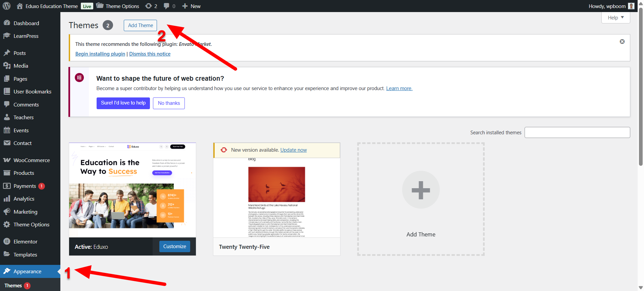Viewport: 644px width, 291px height.
Task: Open the Howdy, wpboom account menu
Action: pyautogui.click(x=611, y=6)
